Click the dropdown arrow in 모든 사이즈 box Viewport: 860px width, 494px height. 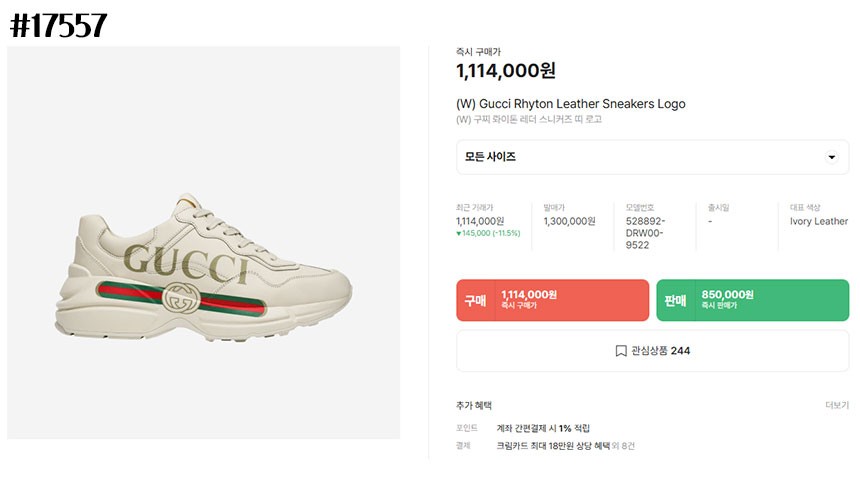point(831,157)
